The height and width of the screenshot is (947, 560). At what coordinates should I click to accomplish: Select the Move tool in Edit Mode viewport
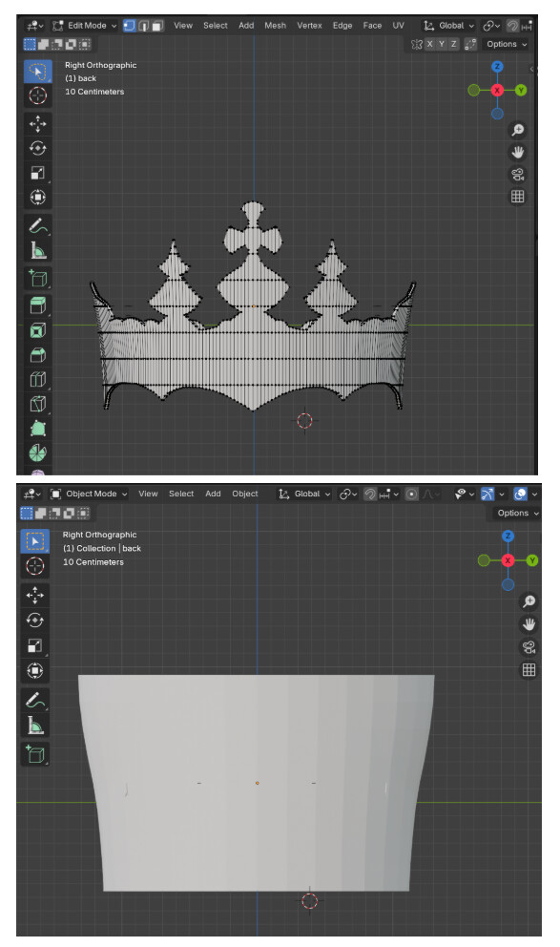pos(37,124)
